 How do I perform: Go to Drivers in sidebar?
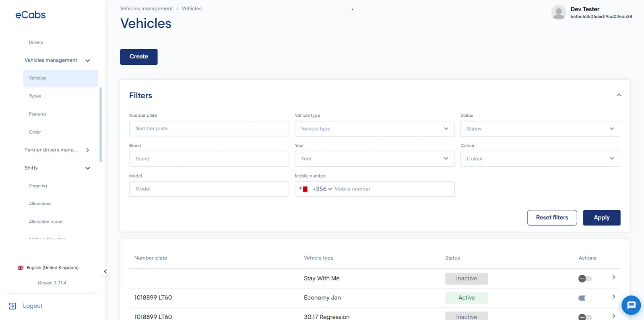pyautogui.click(x=36, y=42)
